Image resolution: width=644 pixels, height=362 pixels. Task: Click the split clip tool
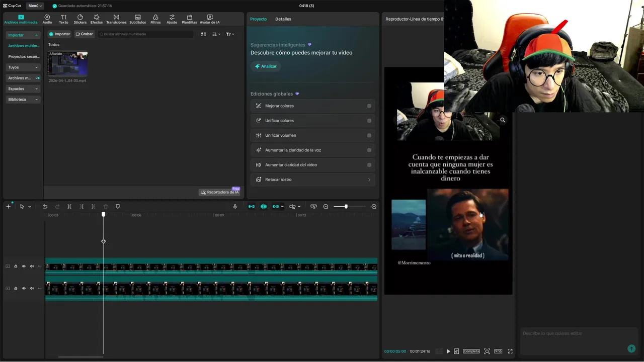[x=69, y=207]
